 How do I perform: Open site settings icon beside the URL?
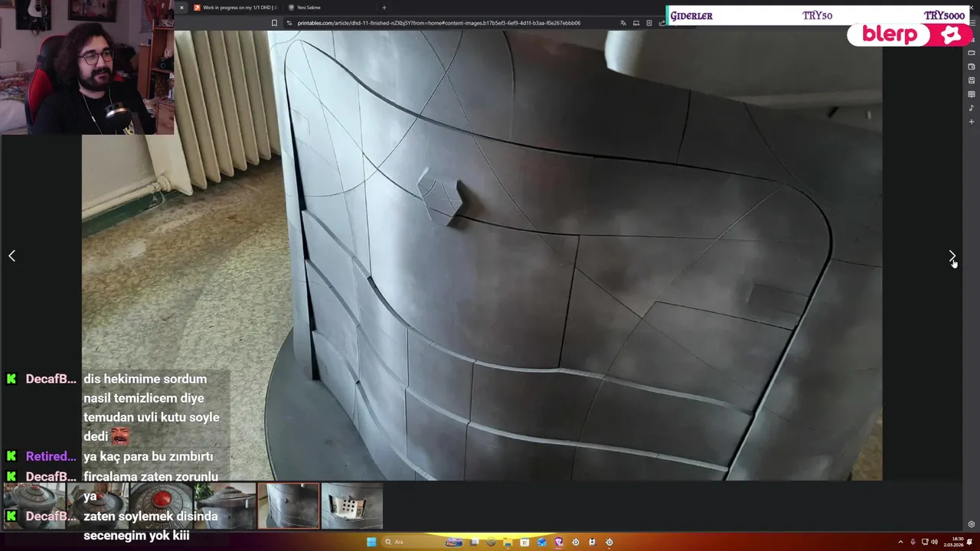[x=289, y=23]
